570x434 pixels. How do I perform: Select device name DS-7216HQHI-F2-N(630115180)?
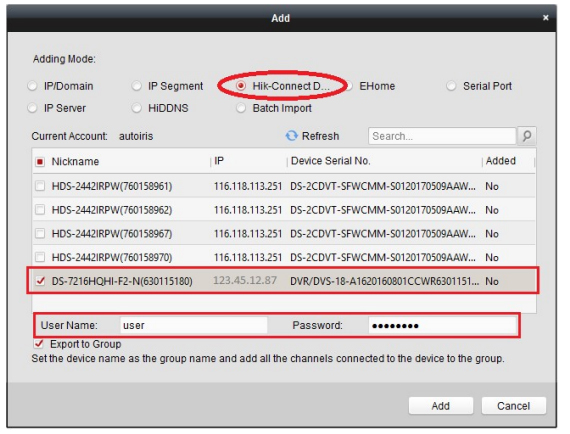pos(122,281)
